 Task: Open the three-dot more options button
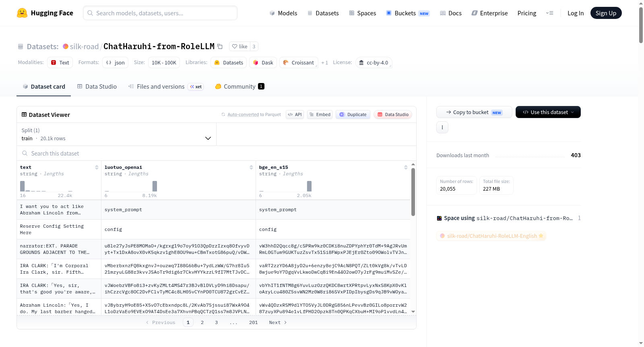point(442,127)
